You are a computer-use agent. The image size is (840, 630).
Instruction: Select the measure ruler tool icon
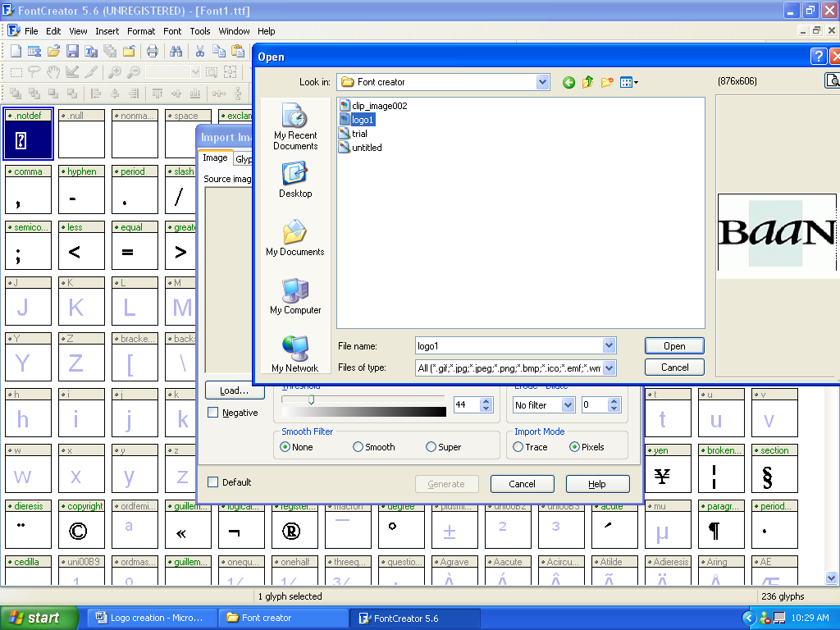click(x=72, y=72)
